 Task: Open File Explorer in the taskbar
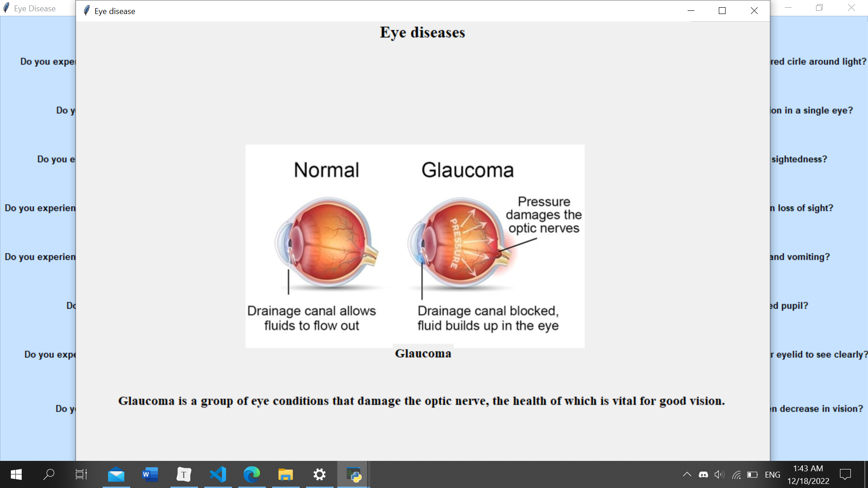tap(286, 474)
